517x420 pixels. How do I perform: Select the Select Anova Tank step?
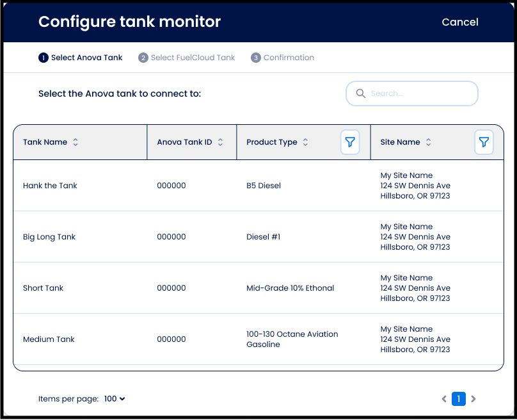coord(81,58)
